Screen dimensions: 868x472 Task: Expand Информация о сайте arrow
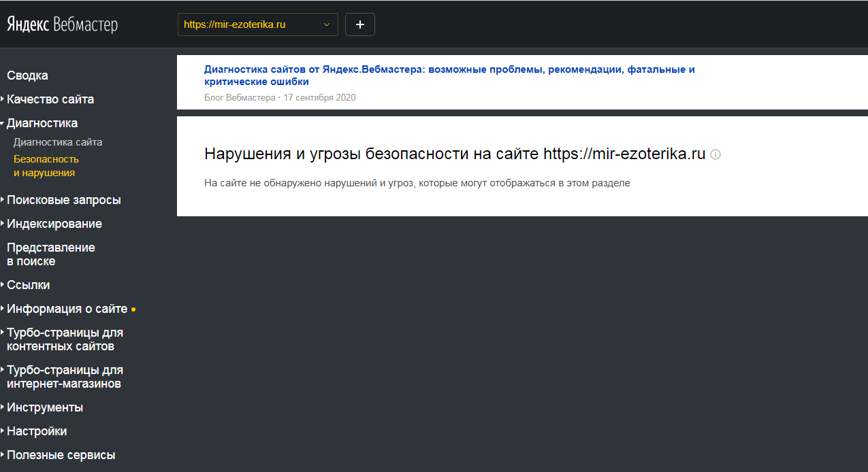[x=3, y=309]
